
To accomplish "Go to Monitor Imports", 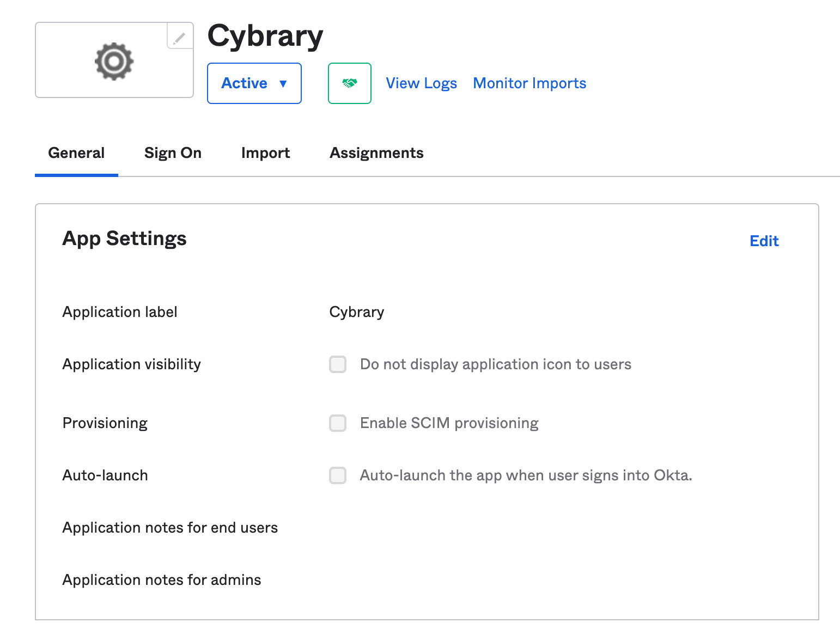I will coord(529,83).
